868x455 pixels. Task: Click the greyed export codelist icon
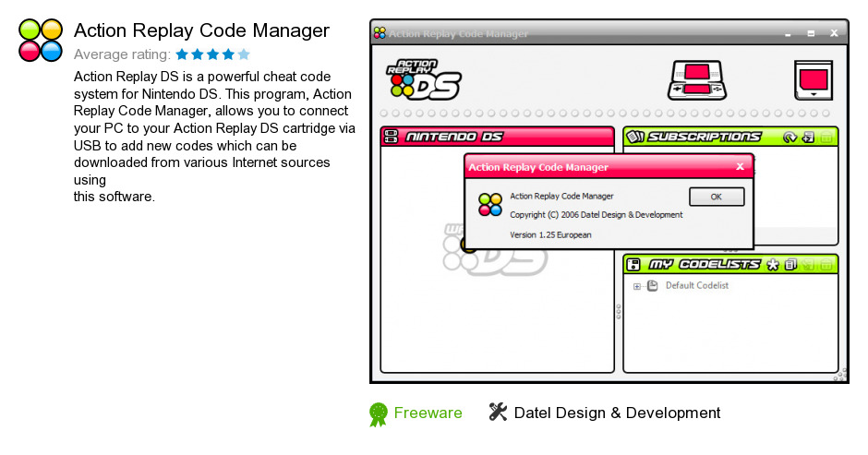point(808,265)
